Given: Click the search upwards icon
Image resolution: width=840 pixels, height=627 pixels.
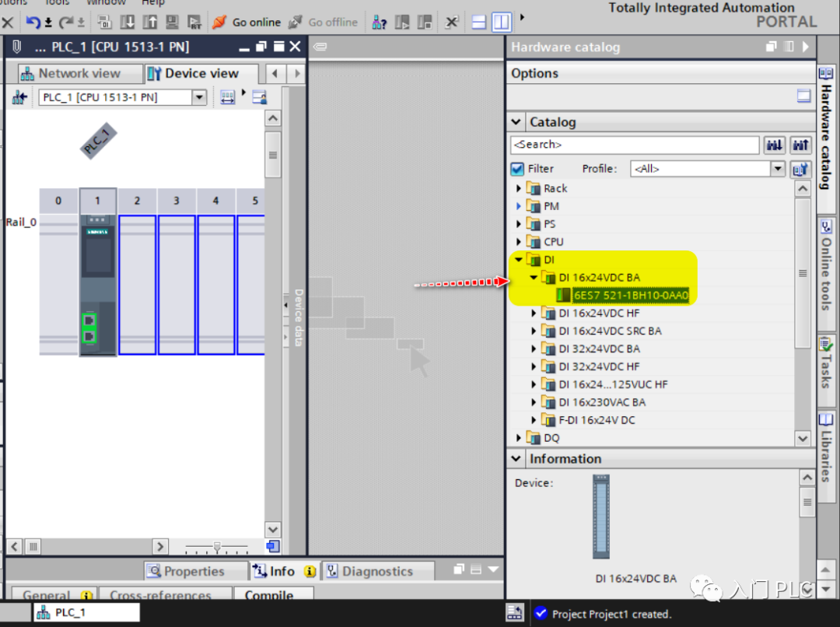Looking at the screenshot, I should [x=800, y=145].
